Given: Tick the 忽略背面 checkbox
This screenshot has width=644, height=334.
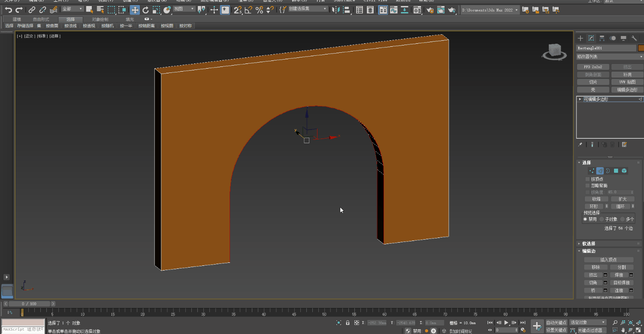Looking at the screenshot, I should click(588, 186).
